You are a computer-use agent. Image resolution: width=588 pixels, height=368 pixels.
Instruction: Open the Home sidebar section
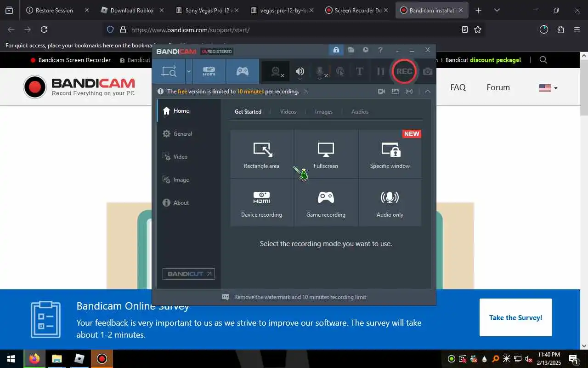189,111
